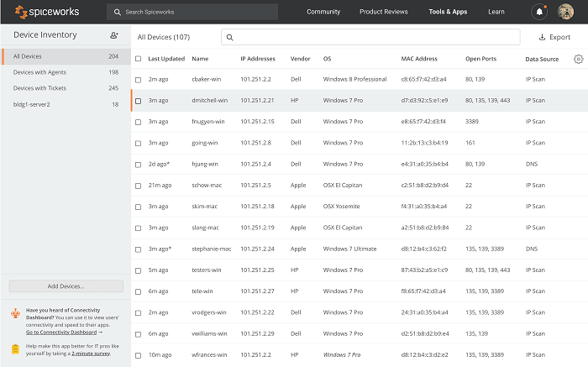Check the going-win row checkbox
Screen dimensions: 588x367
click(x=138, y=144)
